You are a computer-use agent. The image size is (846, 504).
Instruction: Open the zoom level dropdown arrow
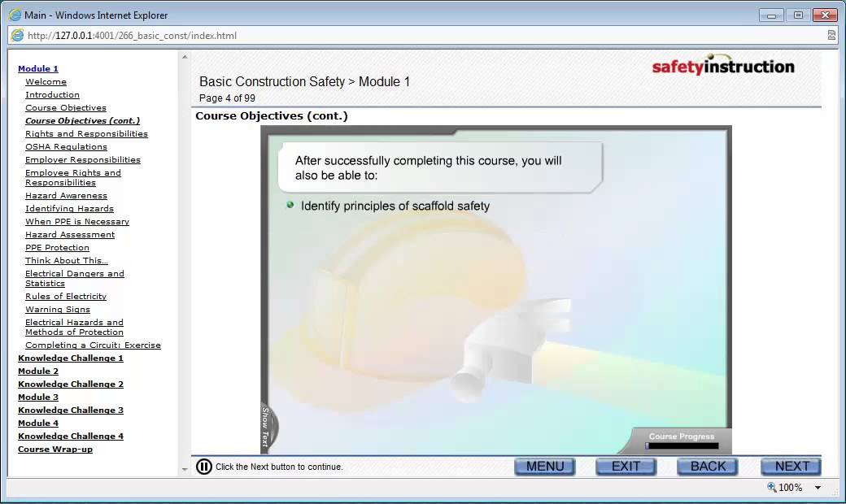click(x=818, y=487)
